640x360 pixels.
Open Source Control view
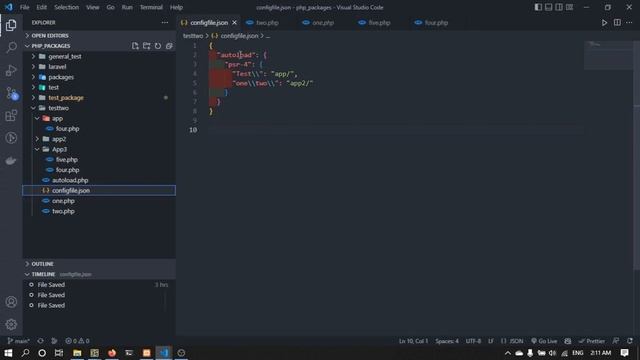11,93
